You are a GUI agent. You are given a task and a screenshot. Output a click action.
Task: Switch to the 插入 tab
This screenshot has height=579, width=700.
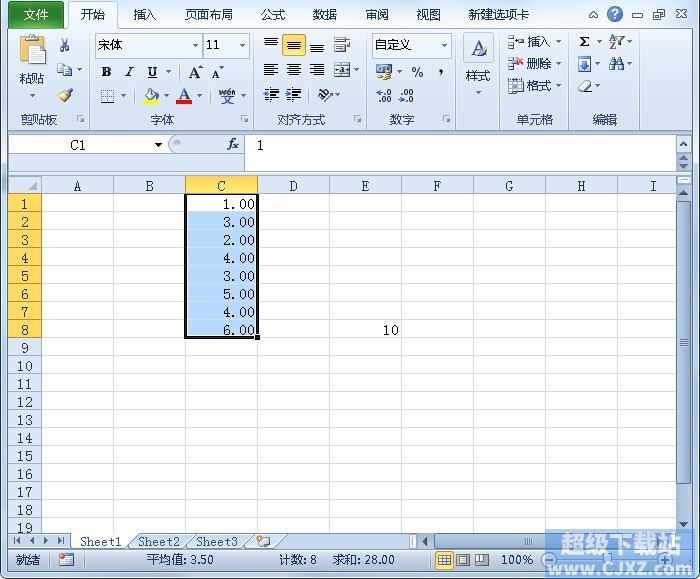(145, 15)
